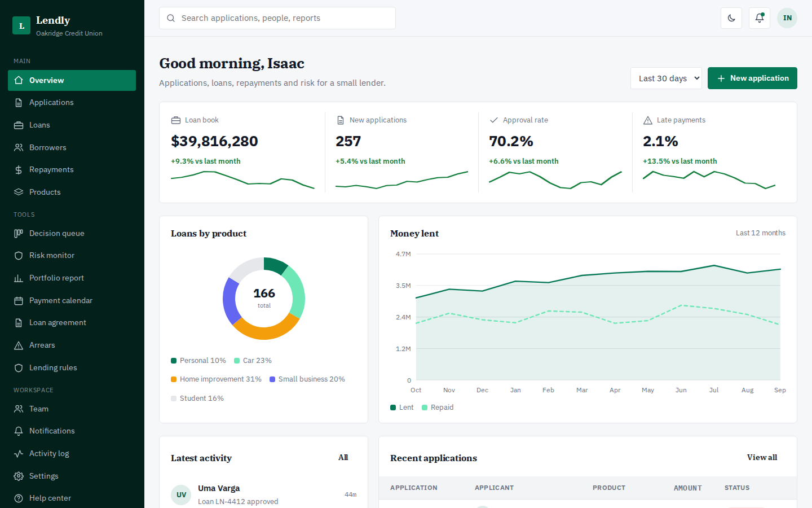The width and height of the screenshot is (812, 508).
Task: Click the Home improvement 31% legend swatch
Action: (174, 379)
